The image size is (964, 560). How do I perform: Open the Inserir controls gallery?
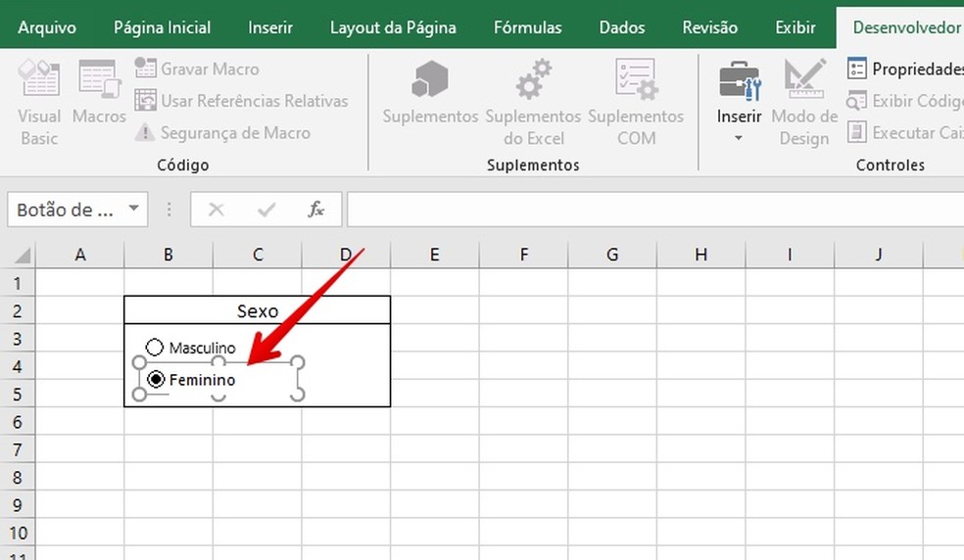pos(739,102)
